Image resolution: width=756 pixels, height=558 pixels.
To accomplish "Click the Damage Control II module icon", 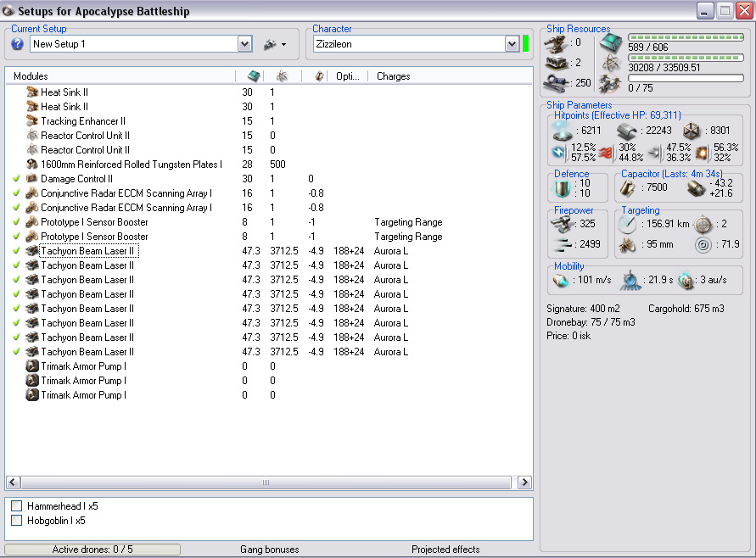I will [32, 179].
